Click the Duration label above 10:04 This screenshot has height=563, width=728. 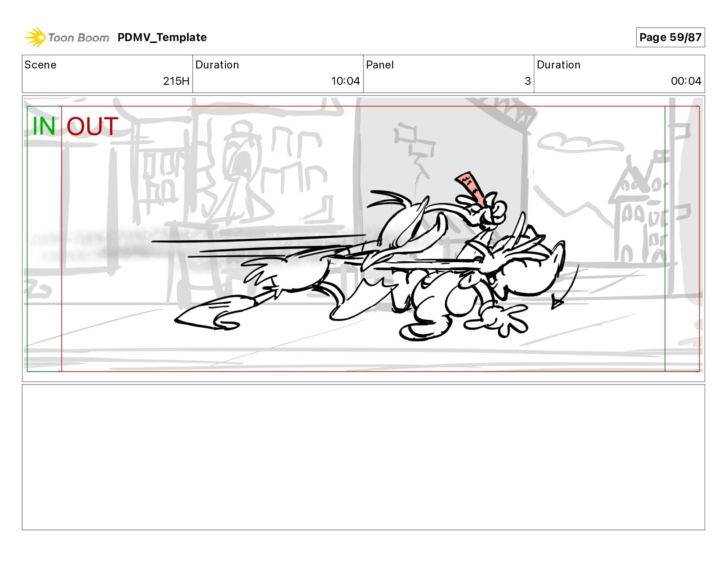(x=217, y=65)
